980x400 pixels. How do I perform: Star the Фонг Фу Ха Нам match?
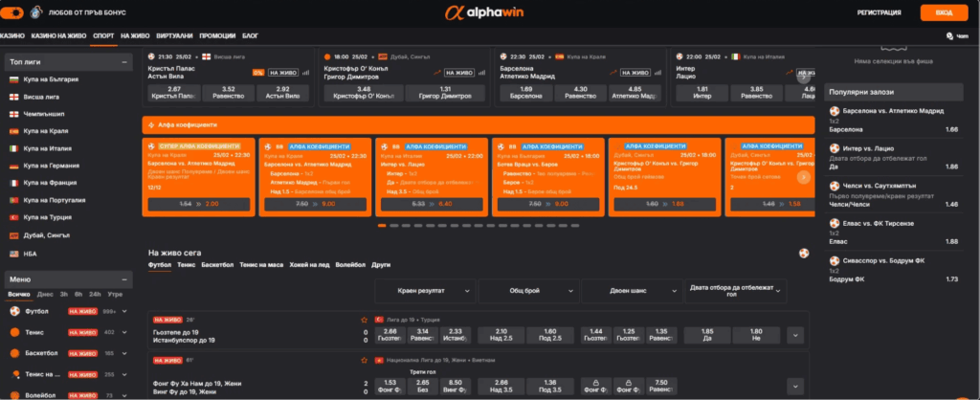point(363,360)
